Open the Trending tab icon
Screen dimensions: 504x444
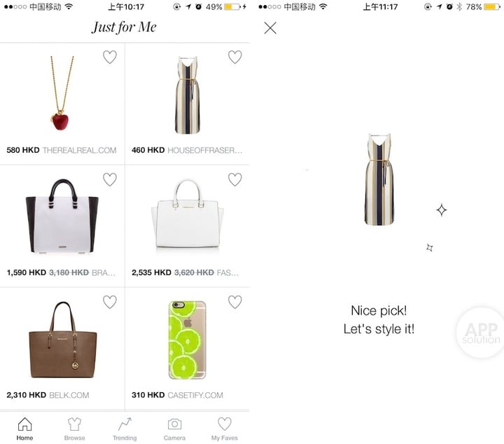(125, 424)
